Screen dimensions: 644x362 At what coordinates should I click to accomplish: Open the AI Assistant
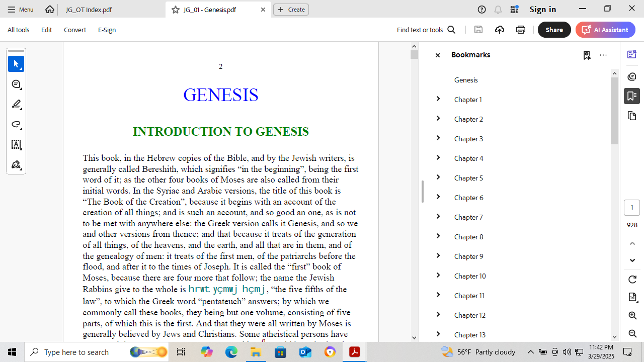(605, 30)
